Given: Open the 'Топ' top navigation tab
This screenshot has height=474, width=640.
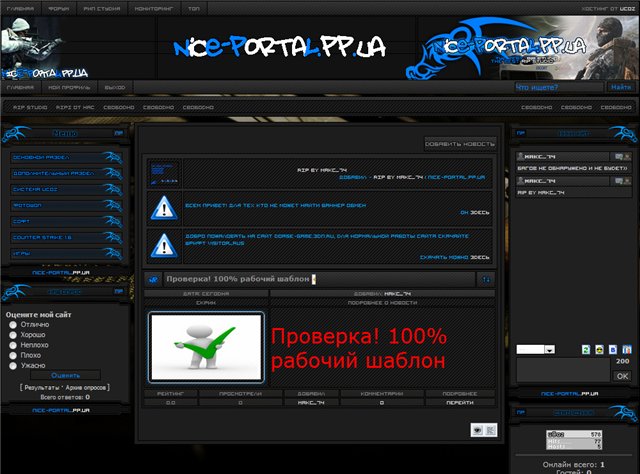Looking at the screenshot, I should (194, 8).
